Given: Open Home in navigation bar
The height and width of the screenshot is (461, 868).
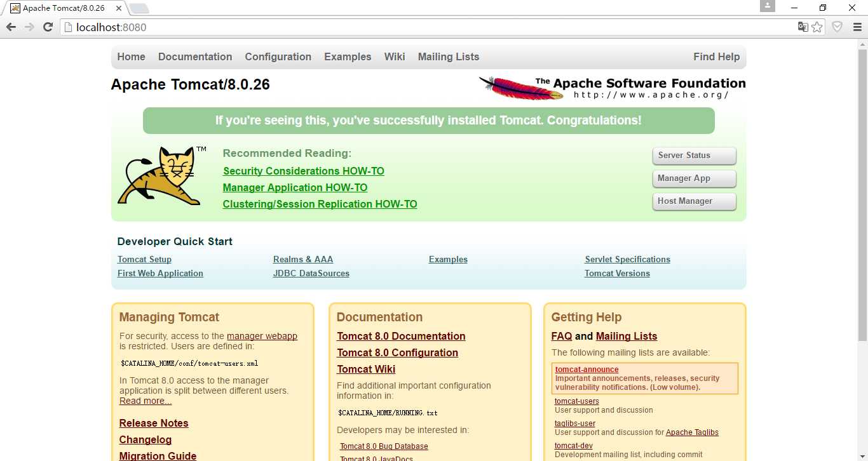Looking at the screenshot, I should tap(131, 57).
